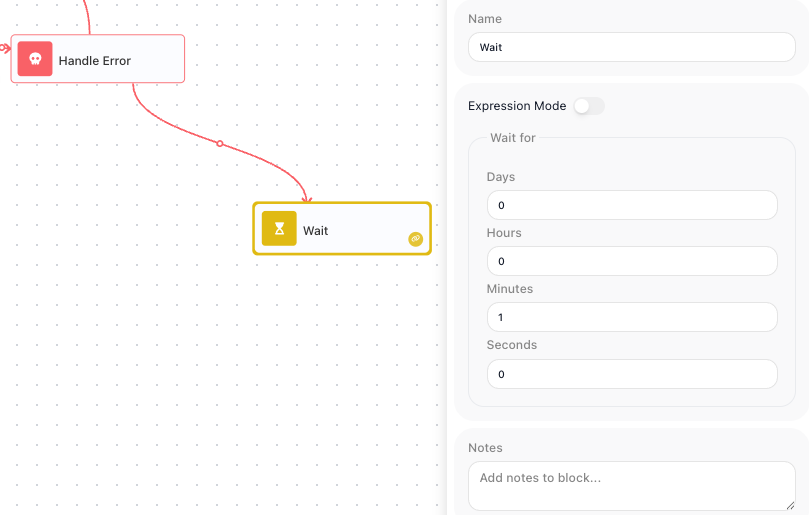
Task: Click the Add notes to block textarea
Action: (632, 486)
